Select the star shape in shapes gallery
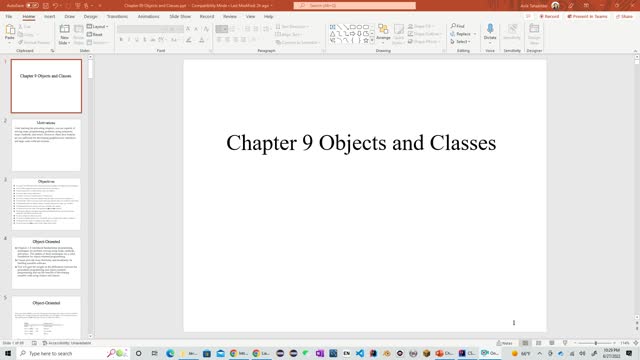The image size is (640, 360). (366, 41)
